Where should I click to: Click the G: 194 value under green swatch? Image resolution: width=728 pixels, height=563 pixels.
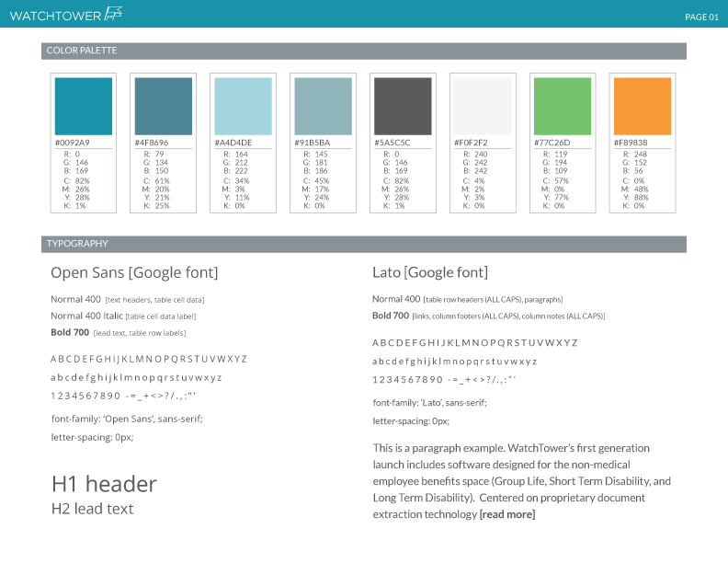click(554, 163)
